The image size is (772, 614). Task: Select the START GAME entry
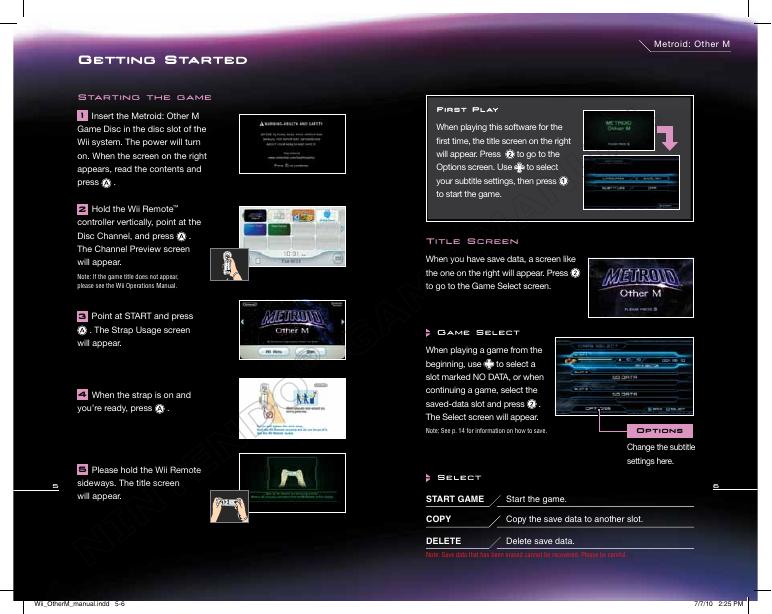pos(455,499)
